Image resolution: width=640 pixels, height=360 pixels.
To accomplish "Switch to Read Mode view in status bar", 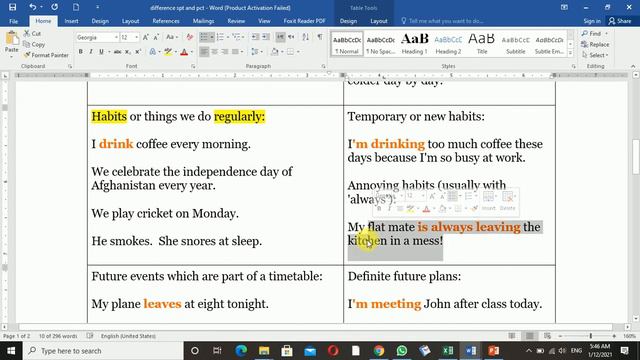I will coord(511,336).
